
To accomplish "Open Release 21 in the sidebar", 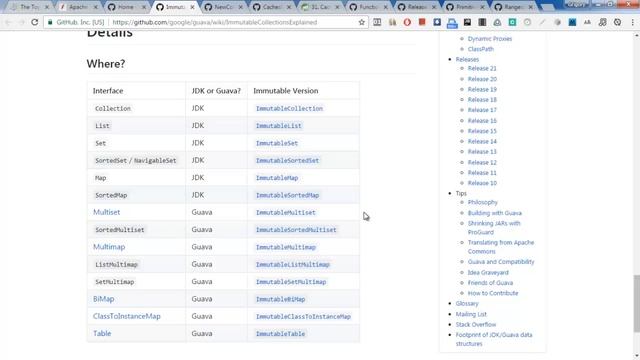I will pos(482,69).
